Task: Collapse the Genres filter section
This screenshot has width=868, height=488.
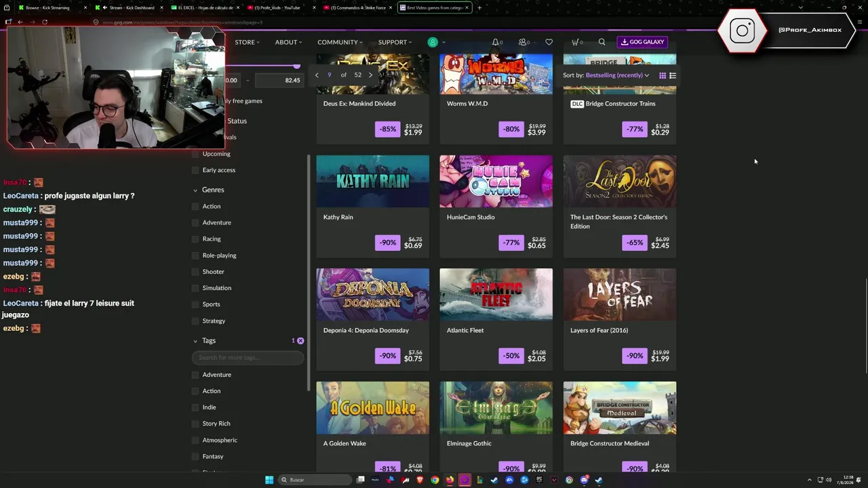Action: [x=195, y=190]
